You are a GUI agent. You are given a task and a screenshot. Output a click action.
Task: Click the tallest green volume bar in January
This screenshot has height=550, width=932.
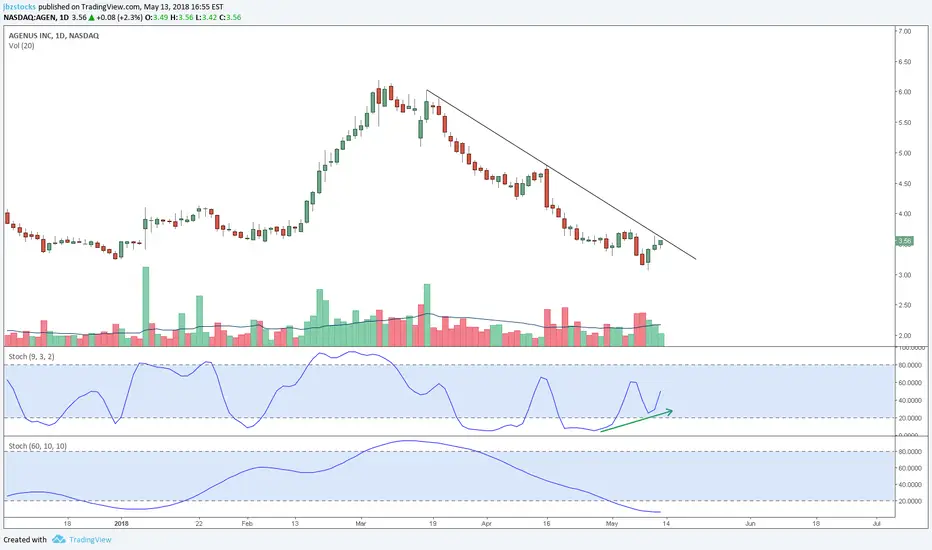(x=146, y=306)
